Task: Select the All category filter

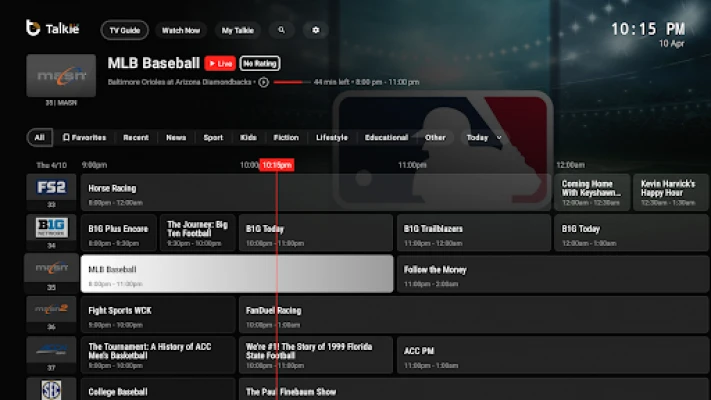Action: 39,137
